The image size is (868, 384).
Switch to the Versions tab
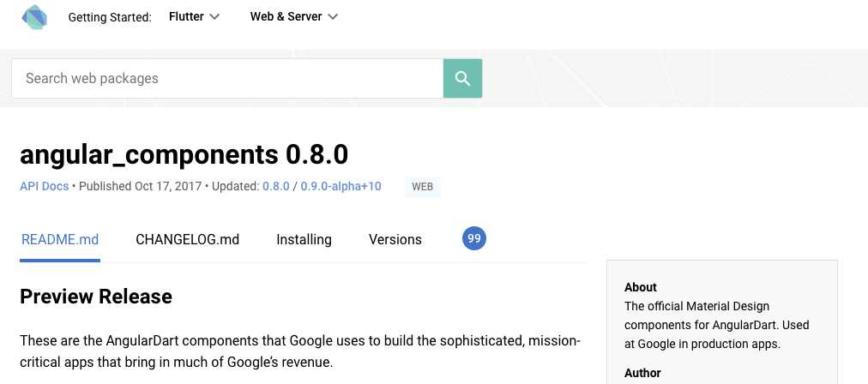point(395,240)
